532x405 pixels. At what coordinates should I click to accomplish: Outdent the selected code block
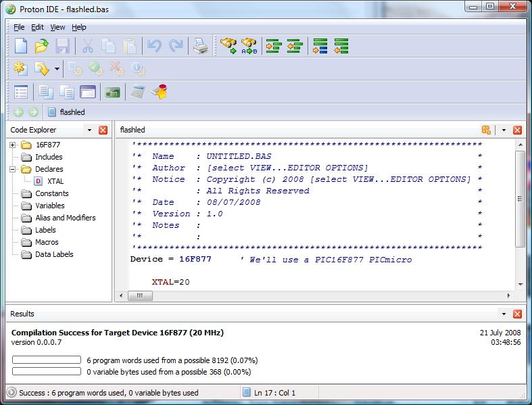(295, 46)
